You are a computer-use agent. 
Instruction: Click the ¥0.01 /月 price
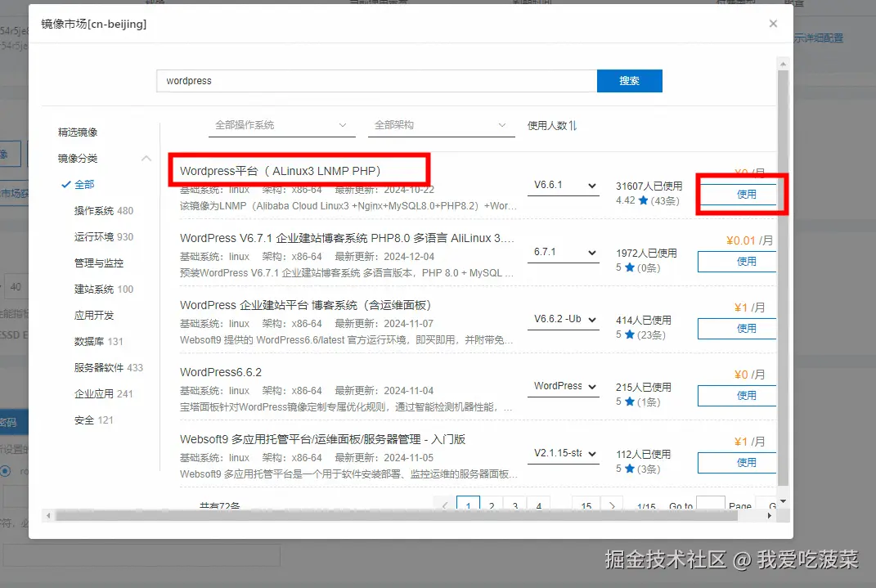coord(750,240)
